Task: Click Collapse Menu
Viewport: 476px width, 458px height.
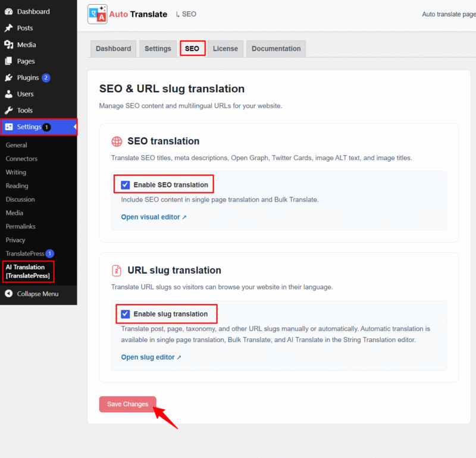Action: pyautogui.click(x=37, y=294)
